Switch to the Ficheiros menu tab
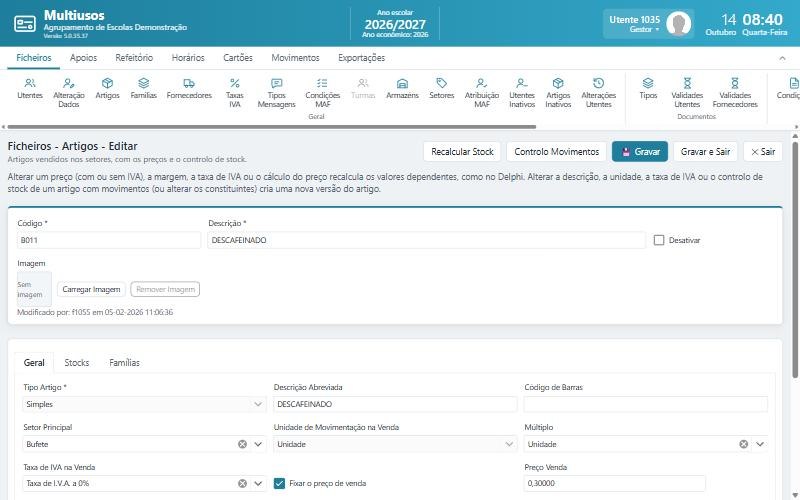Viewport: 800px width, 500px height. click(34, 58)
